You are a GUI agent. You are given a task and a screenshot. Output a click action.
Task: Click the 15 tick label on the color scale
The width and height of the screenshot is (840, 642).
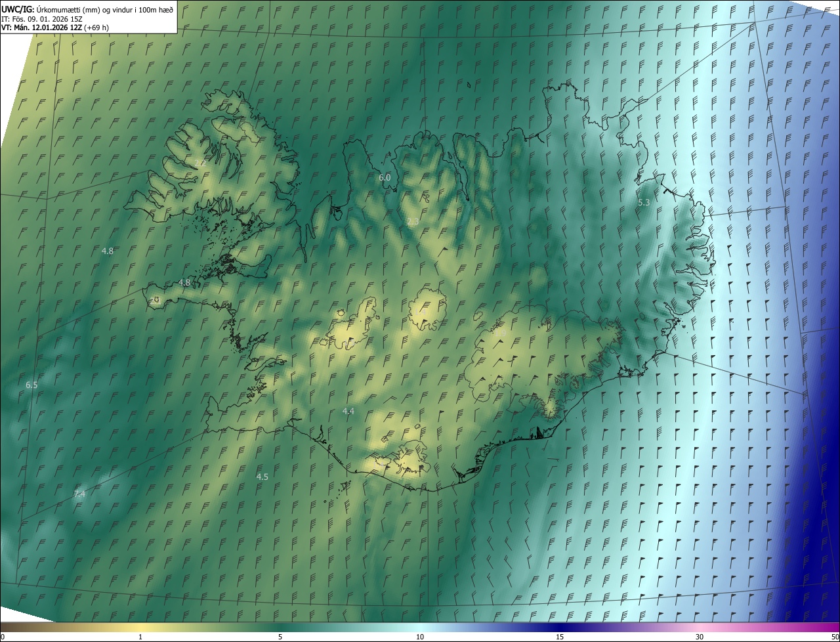tap(560, 637)
